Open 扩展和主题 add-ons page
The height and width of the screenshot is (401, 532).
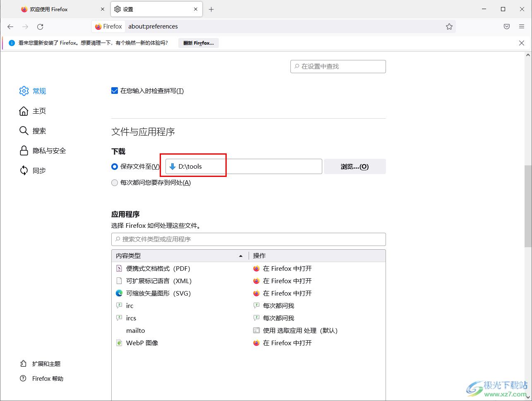[41, 364]
